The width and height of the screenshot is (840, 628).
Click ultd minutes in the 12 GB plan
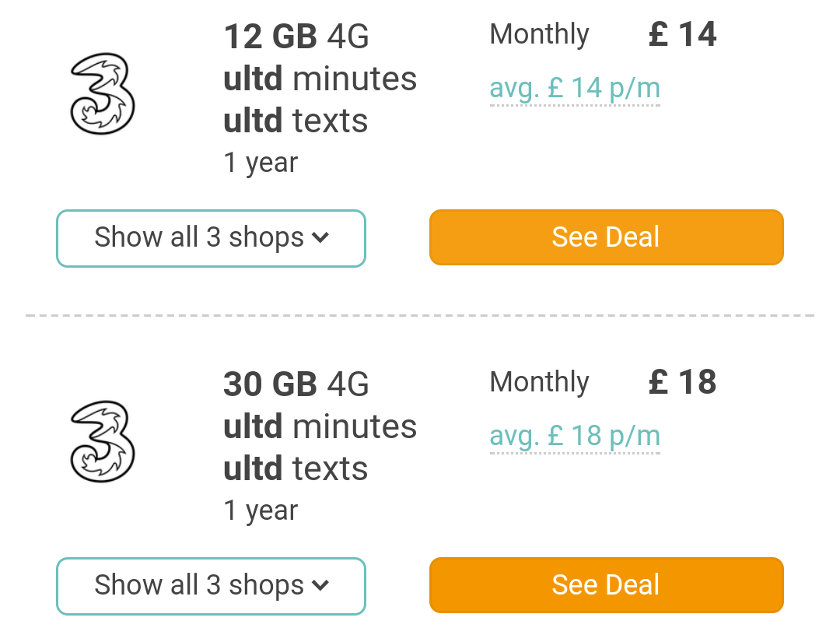click(320, 79)
